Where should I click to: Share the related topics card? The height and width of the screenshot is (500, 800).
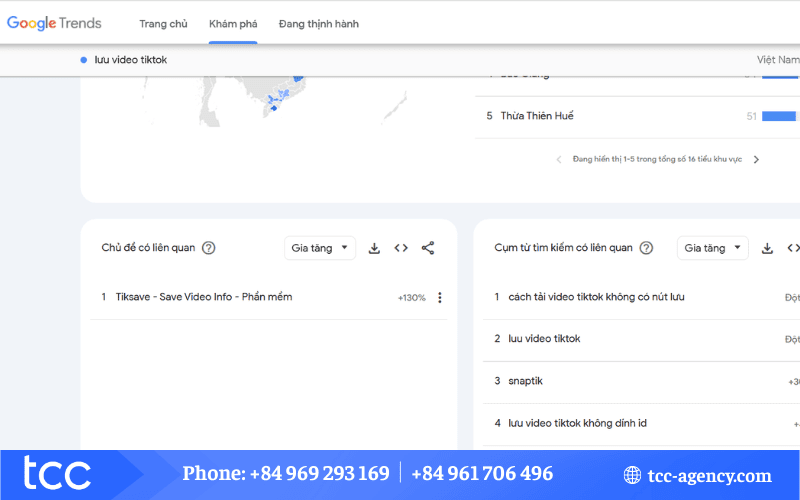[428, 248]
